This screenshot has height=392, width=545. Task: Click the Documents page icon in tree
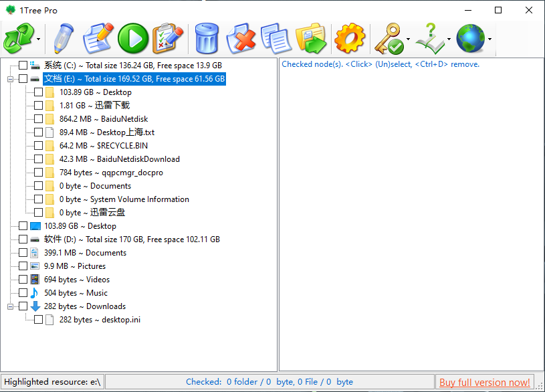pos(34,253)
